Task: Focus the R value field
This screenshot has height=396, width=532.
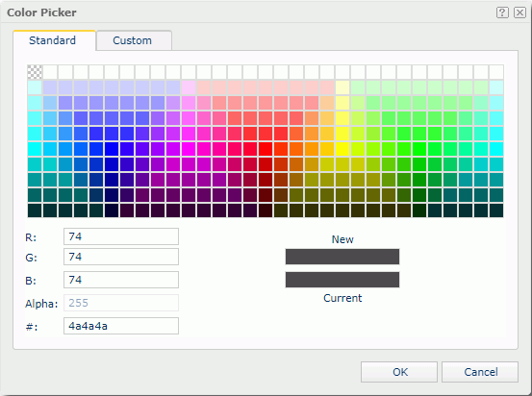Action: point(121,236)
